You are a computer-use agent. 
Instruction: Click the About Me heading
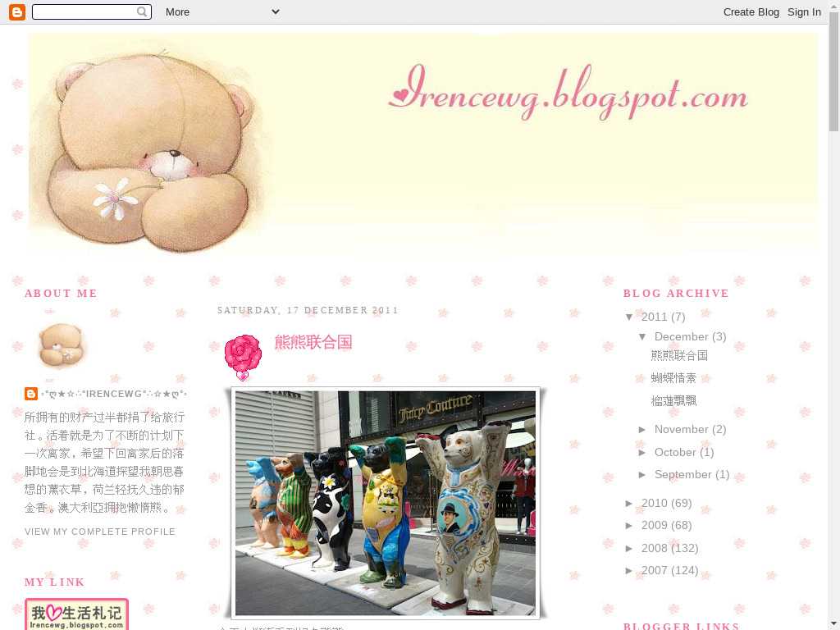click(x=61, y=294)
